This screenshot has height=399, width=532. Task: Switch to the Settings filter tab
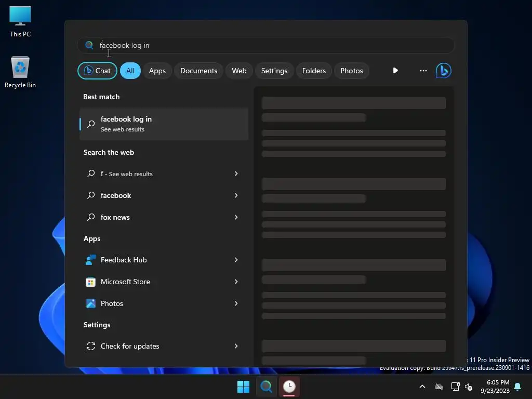[274, 71]
